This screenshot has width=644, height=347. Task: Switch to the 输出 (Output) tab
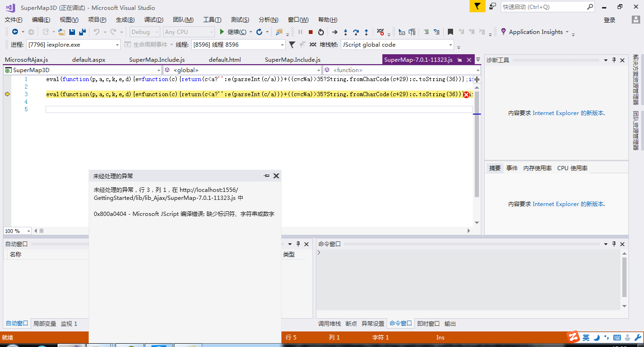pos(450,324)
